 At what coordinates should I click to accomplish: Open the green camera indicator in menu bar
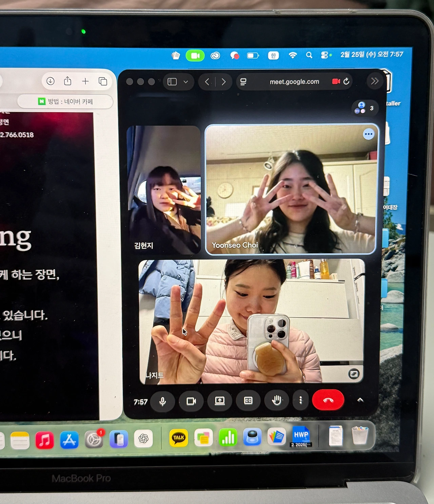tap(195, 56)
